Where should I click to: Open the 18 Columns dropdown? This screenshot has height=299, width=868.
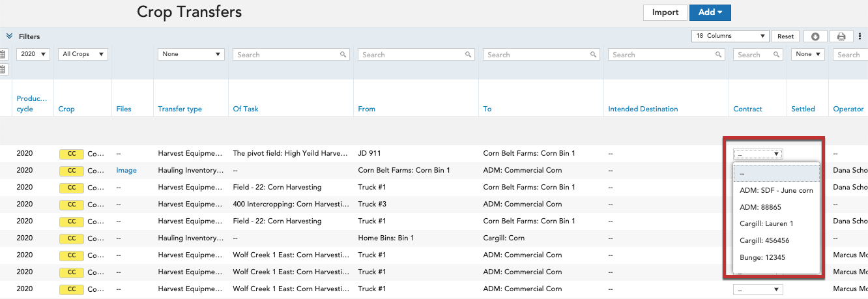click(731, 36)
